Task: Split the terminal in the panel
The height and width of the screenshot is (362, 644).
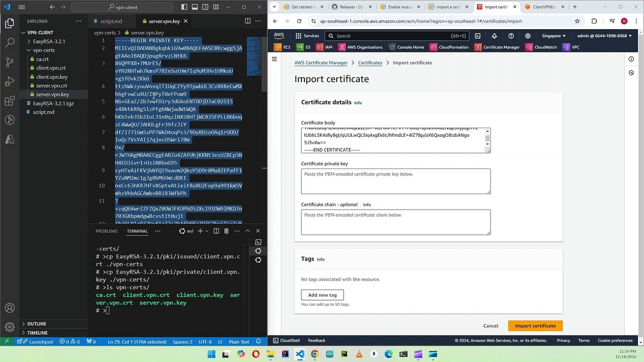Action: (x=216, y=231)
